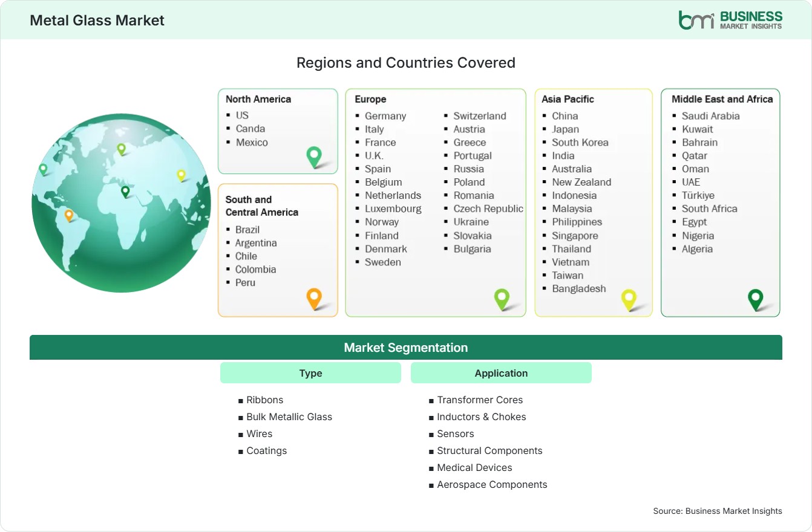Click Aerospace Components under Application
Image resolution: width=812 pixels, height=532 pixels.
click(492, 484)
